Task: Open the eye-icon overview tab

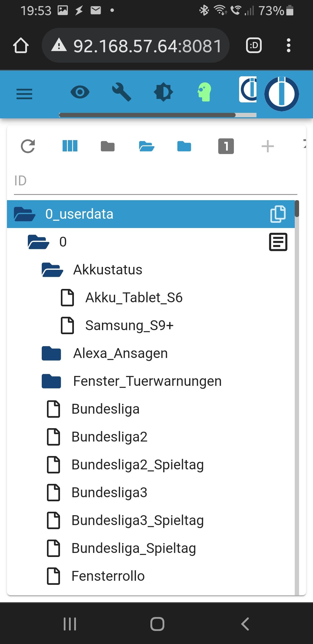Action: pos(80,93)
